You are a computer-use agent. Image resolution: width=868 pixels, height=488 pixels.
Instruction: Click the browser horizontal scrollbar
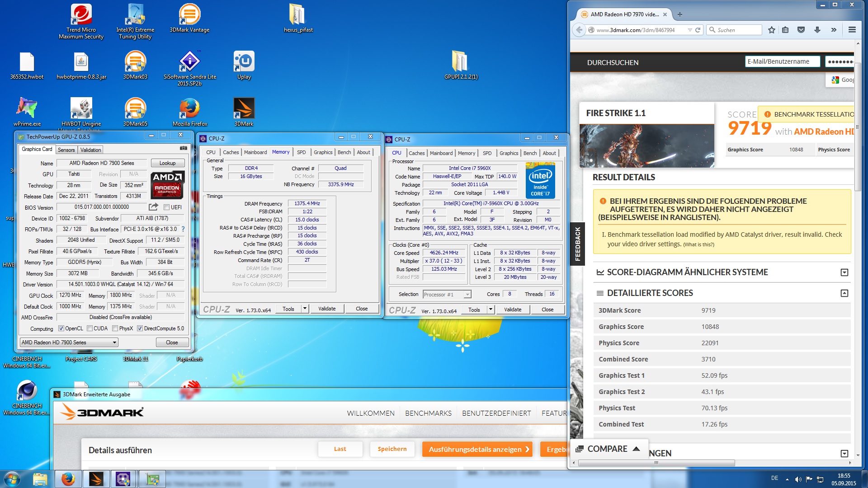[656, 463]
